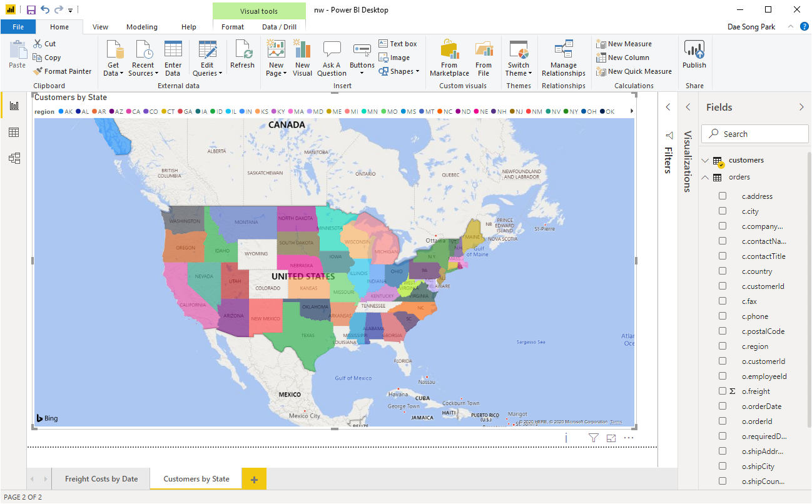Add a new page with plus button
The width and height of the screenshot is (812, 504).
click(254, 480)
